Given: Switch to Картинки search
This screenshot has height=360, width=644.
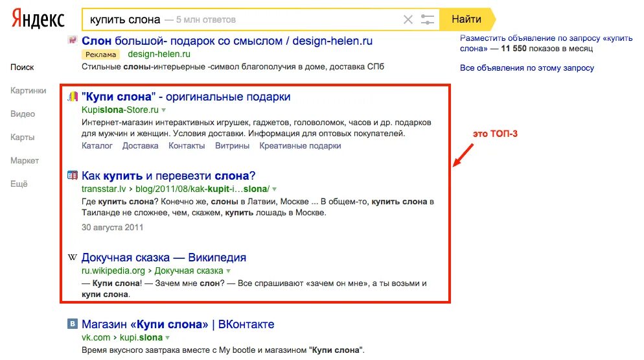Looking at the screenshot, I should click(29, 91).
